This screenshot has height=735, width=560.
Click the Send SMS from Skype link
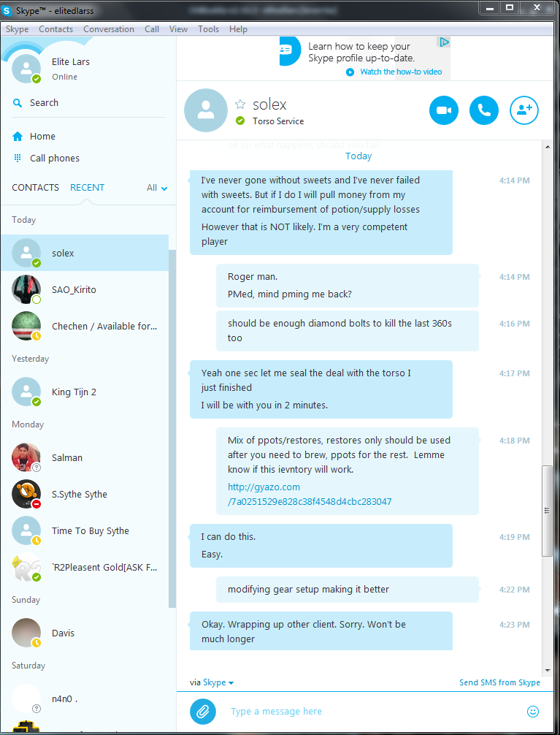pyautogui.click(x=499, y=682)
